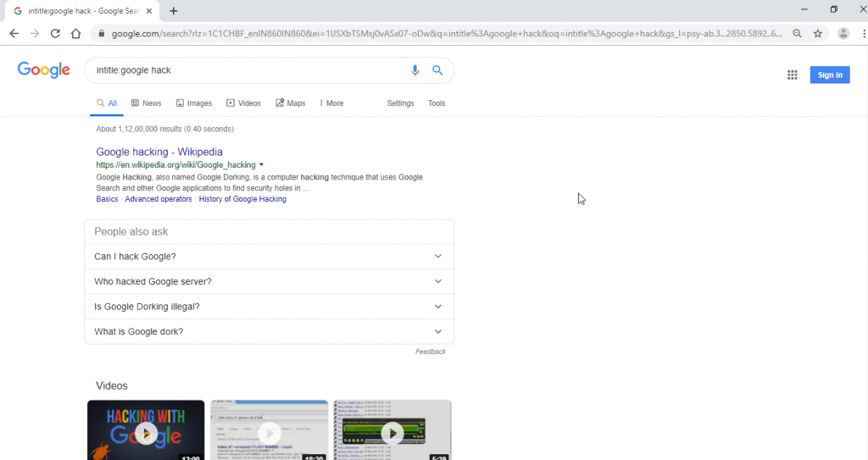
Task: Switch to the News search tab
Action: [146, 103]
